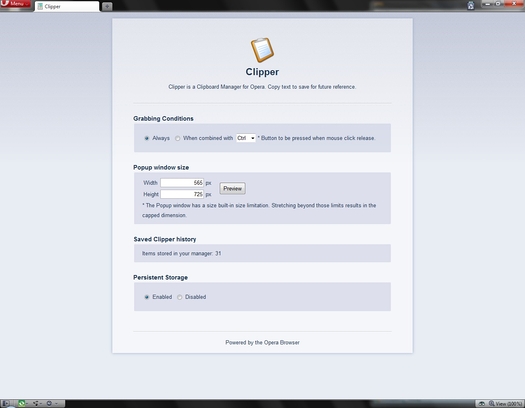Open the Opera Menu button
The height and width of the screenshot is (408, 525).
coord(15,4)
